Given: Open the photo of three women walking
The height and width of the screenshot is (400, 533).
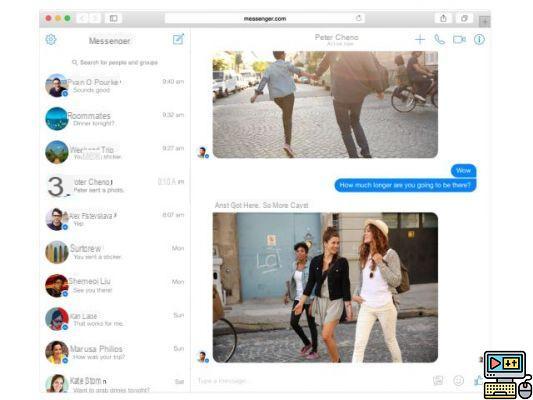Looking at the screenshot, I should click(x=325, y=288).
